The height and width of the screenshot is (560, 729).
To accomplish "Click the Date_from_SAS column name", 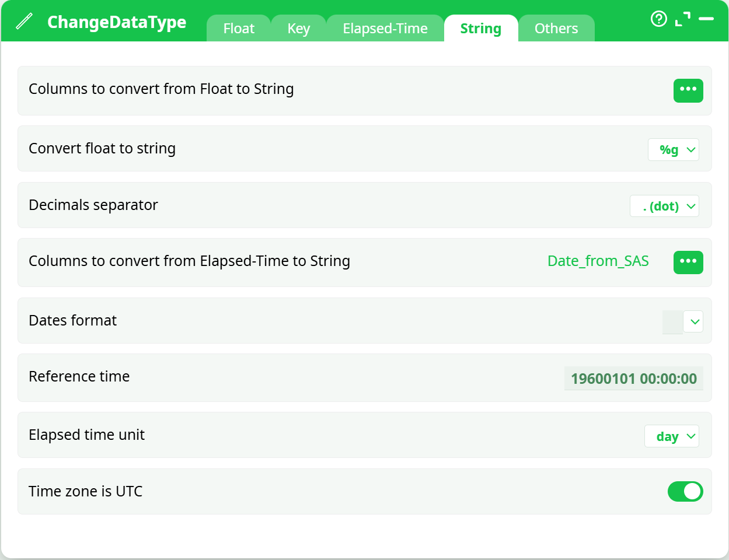I will 598,261.
